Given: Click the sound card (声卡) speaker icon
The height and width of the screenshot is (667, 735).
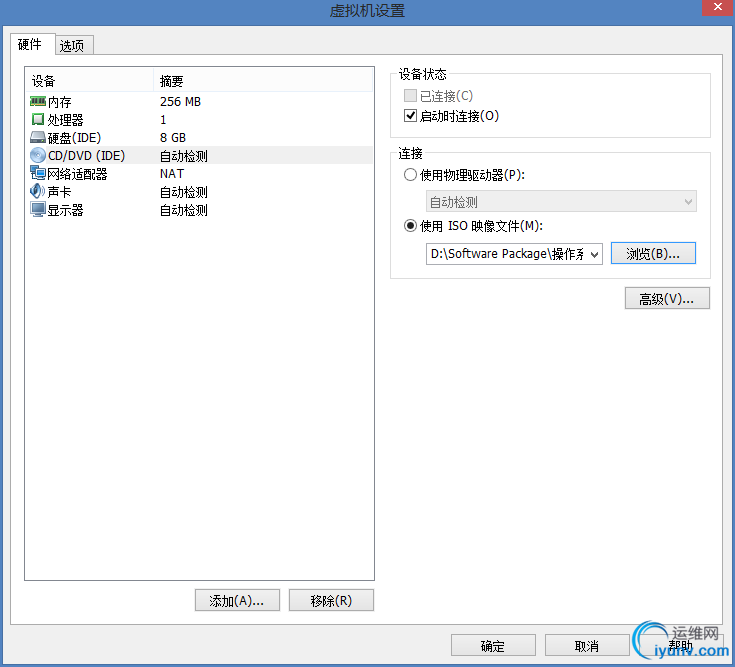Looking at the screenshot, I should coord(38,191).
